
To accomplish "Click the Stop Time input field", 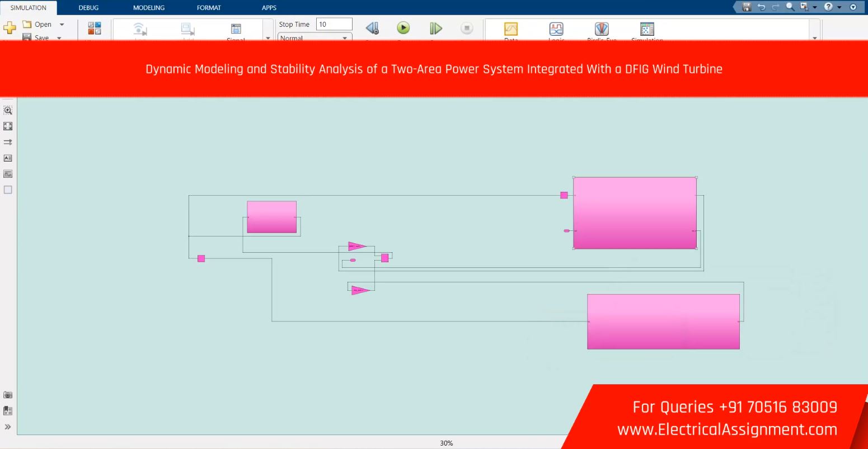I will pyautogui.click(x=334, y=24).
